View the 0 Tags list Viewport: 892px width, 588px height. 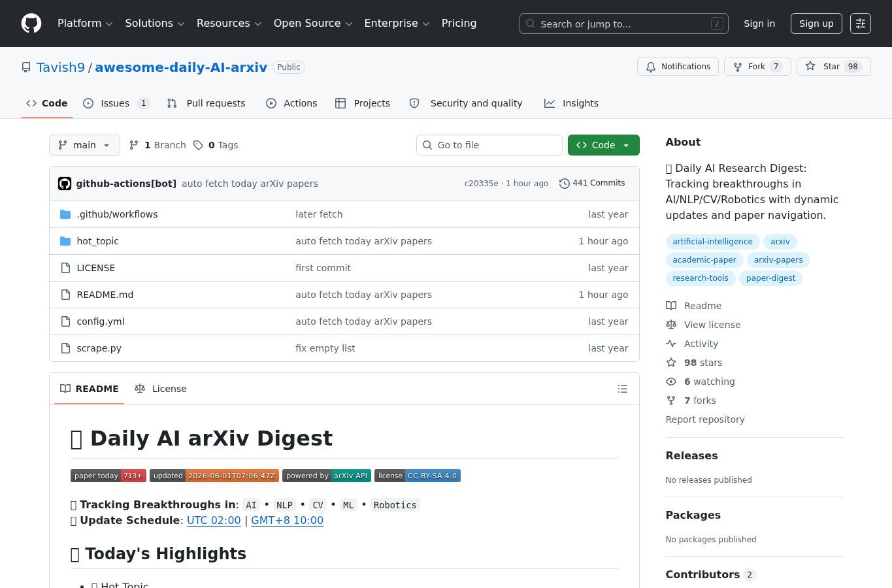(216, 145)
